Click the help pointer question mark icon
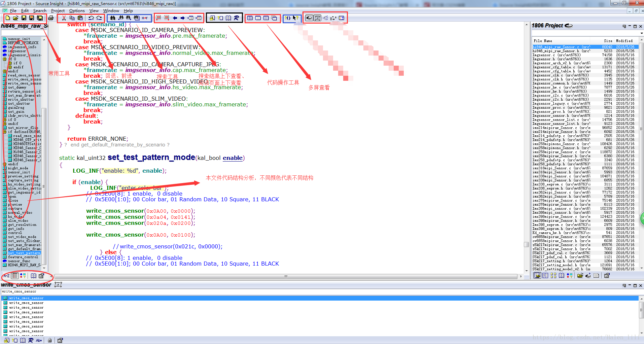The width and height of the screenshot is (644, 344). click(x=296, y=18)
